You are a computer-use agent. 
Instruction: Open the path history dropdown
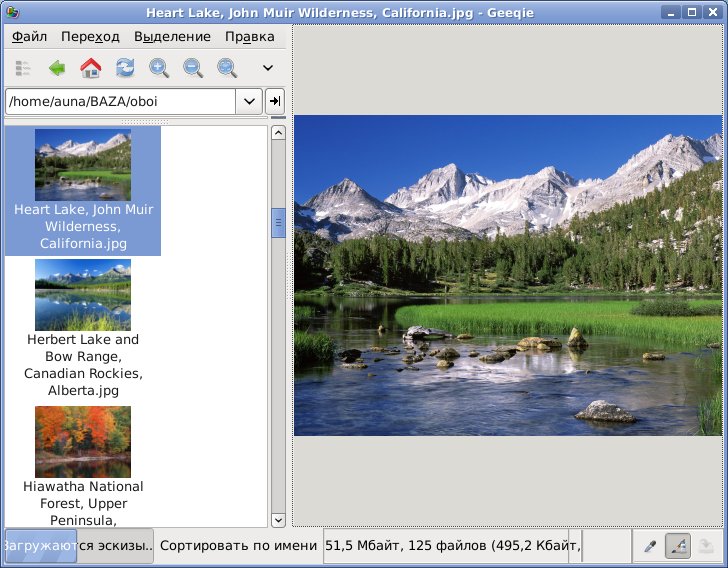tap(249, 101)
